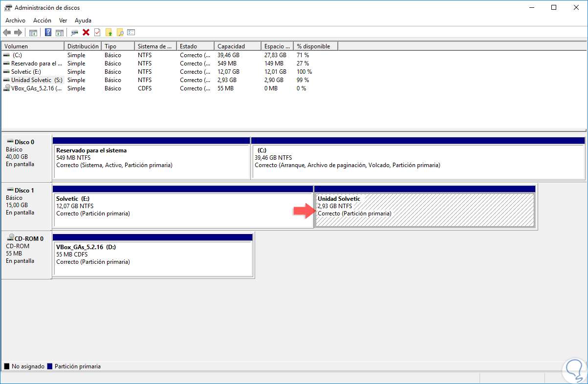Sort by the % disponible column header

click(x=316, y=46)
